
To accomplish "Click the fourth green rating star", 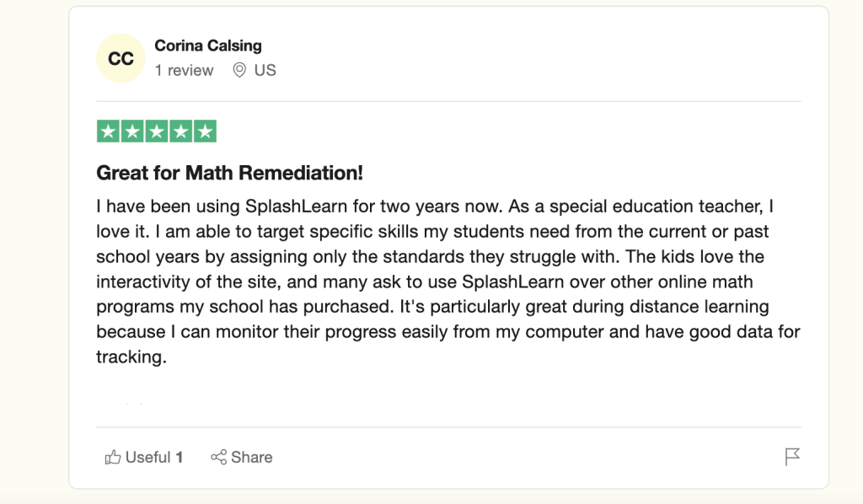I will [x=180, y=131].
